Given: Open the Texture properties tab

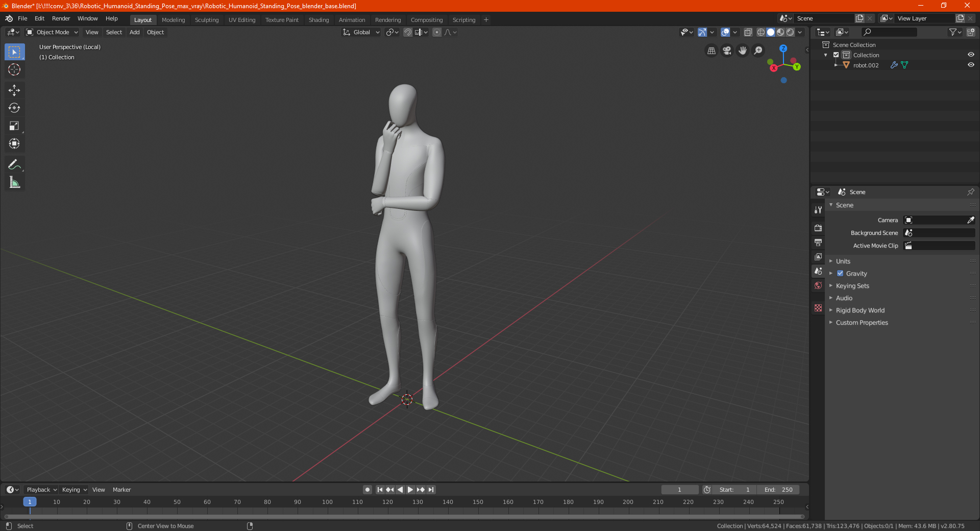Looking at the screenshot, I should pyautogui.click(x=818, y=308).
